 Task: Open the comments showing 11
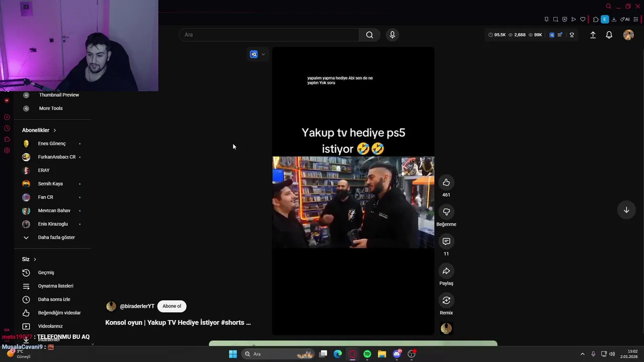(x=446, y=242)
